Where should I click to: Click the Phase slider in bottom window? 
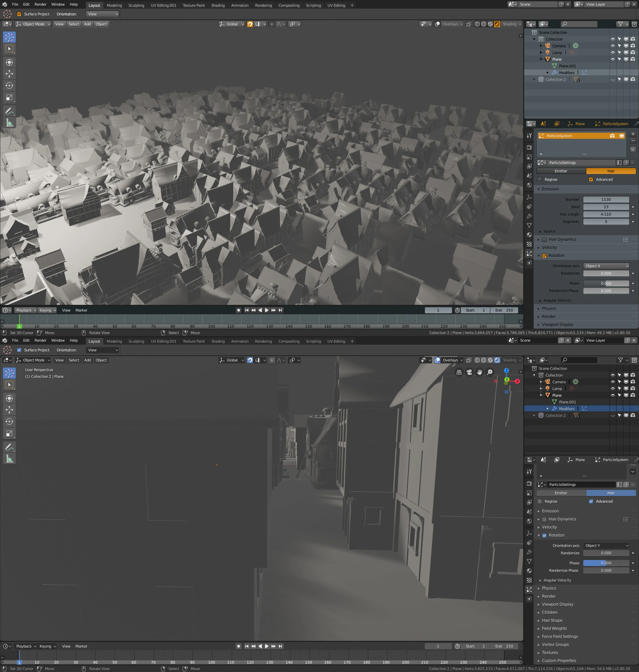tap(606, 563)
